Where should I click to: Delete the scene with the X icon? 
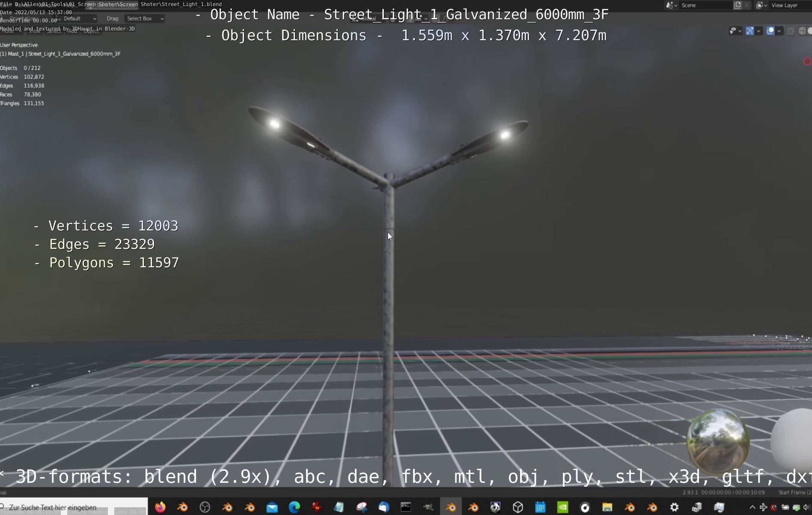tap(747, 5)
